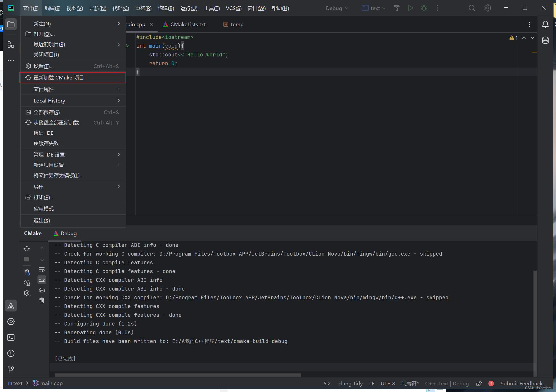Click the CMake output vertical scrollbar
The width and height of the screenshot is (556, 392).
click(535, 323)
